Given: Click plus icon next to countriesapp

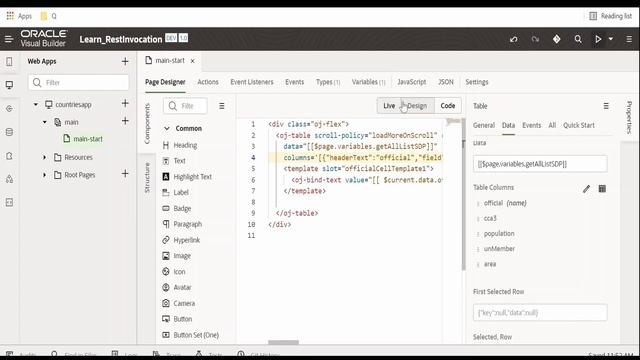Looking at the screenshot, I should click(125, 103).
